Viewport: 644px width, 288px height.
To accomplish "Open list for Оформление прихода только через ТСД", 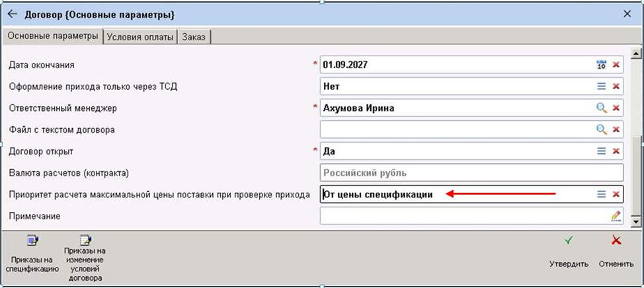I will (601, 86).
